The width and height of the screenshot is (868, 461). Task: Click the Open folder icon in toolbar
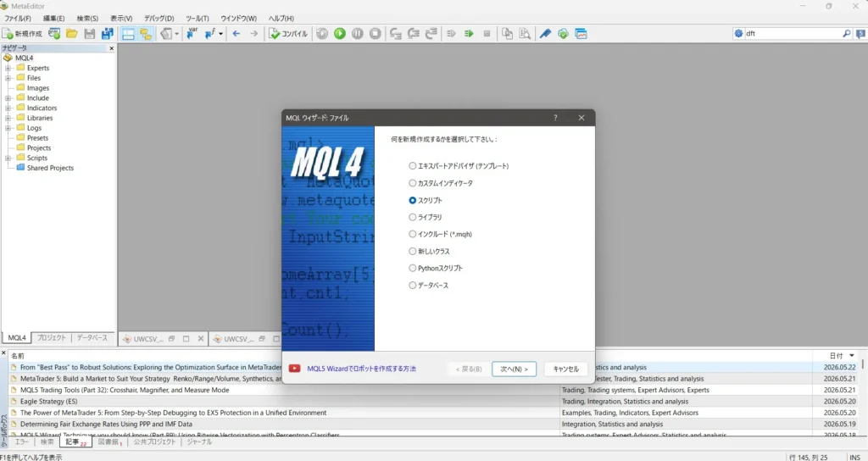(72, 34)
